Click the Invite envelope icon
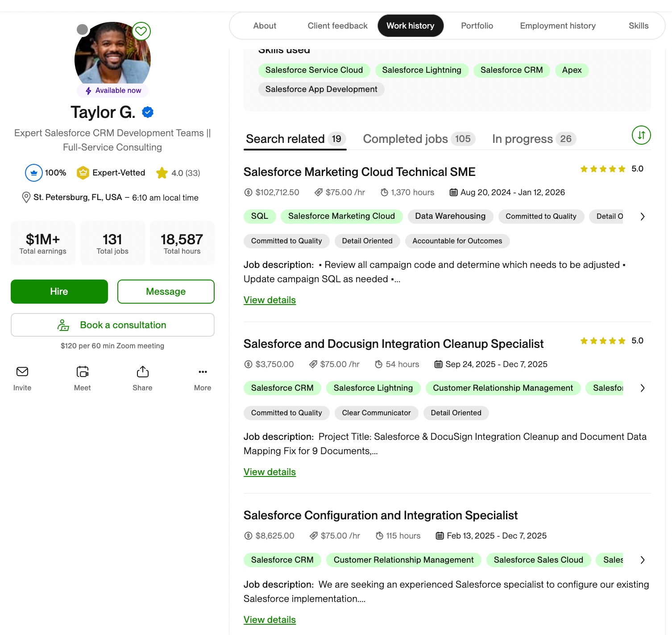672x635 pixels. tap(22, 372)
